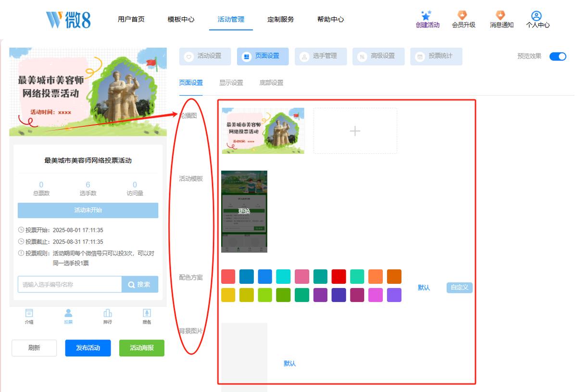Switch to the 活动设置 tab
The width and height of the screenshot is (577, 392).
205,56
